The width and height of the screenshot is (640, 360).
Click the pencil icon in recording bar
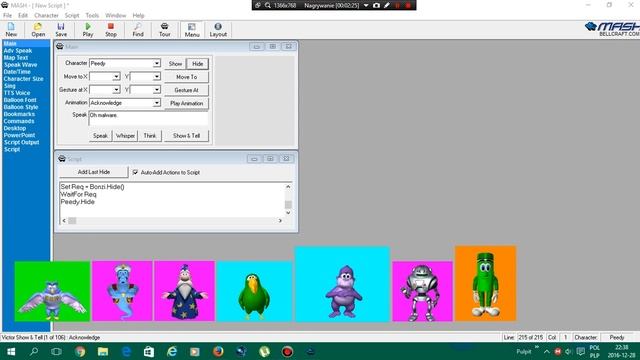tap(387, 5)
